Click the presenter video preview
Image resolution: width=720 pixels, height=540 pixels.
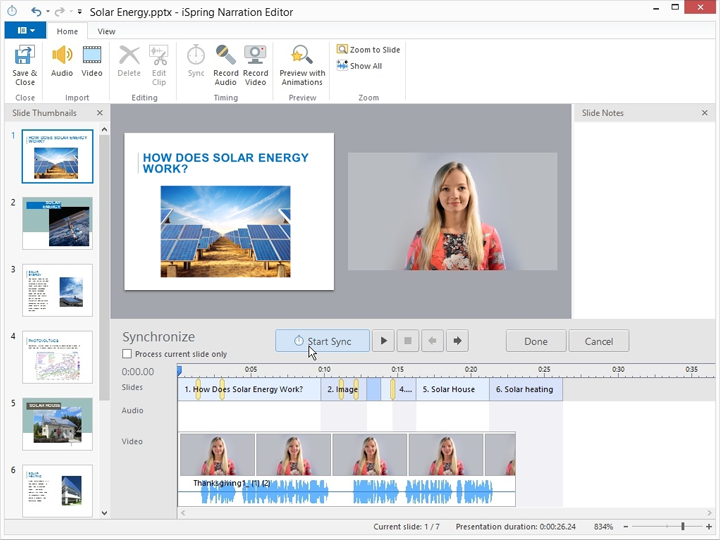click(x=452, y=212)
